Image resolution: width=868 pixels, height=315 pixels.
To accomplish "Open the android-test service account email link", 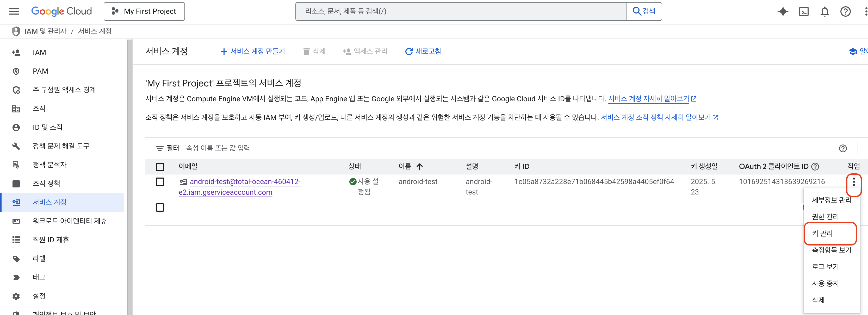I will [x=239, y=187].
